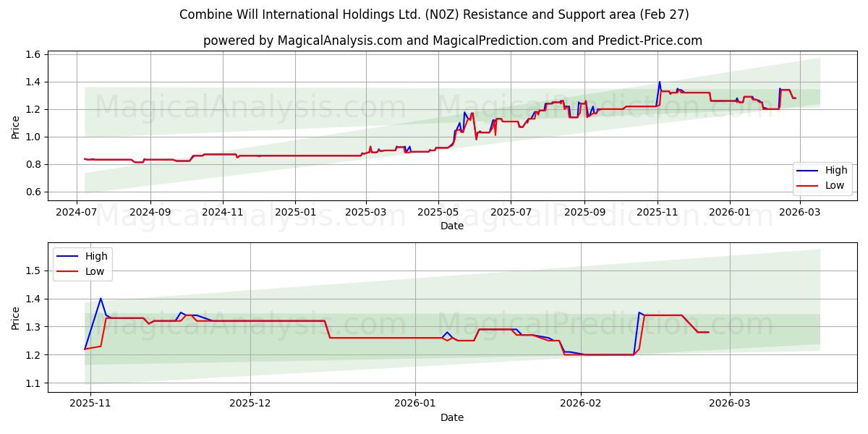Click the 'Date' axis label of the bottom chart
Screen dimensions: 868x434
452,418
